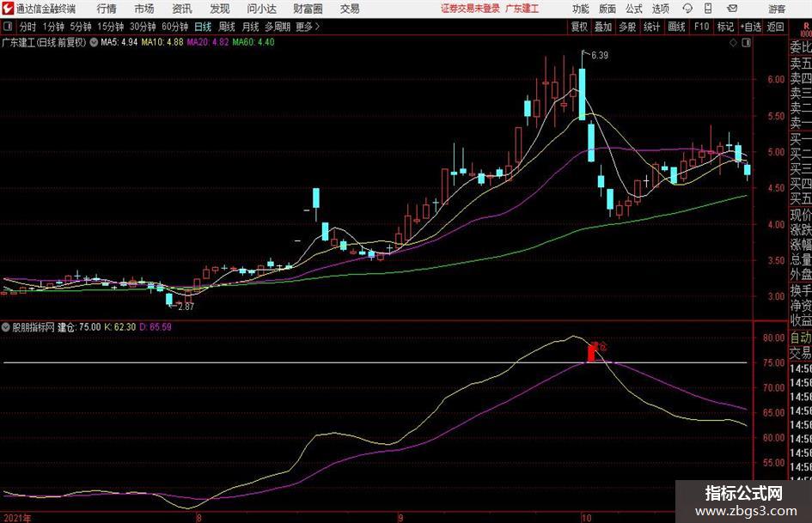Screen dimensions: 812x523
Task: Click the 叠加 overlay button
Action: click(603, 27)
